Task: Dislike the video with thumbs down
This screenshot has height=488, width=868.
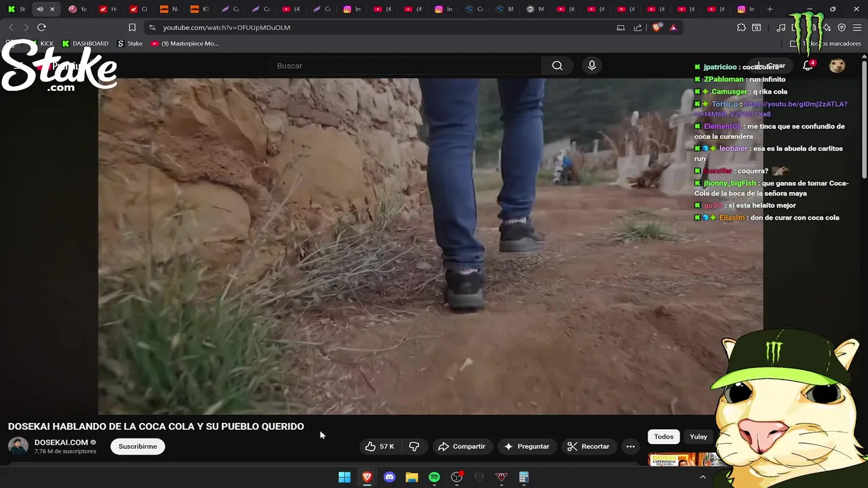Action: (x=414, y=446)
